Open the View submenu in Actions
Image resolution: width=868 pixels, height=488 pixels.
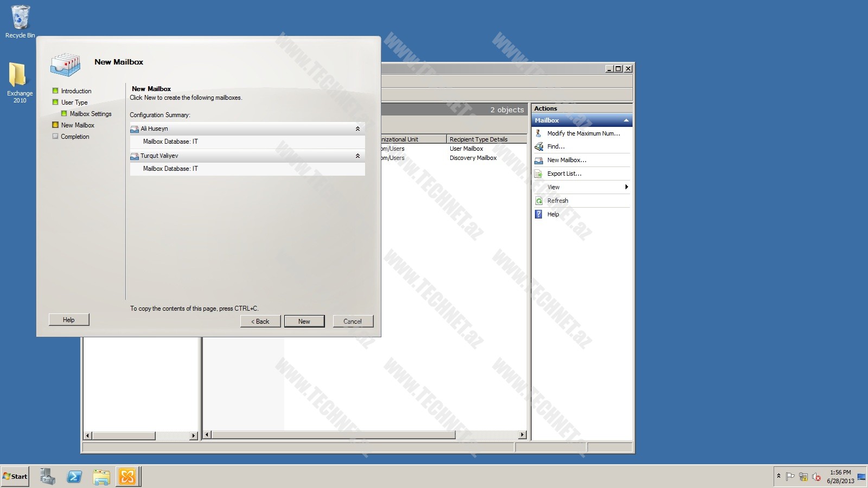tap(553, 187)
